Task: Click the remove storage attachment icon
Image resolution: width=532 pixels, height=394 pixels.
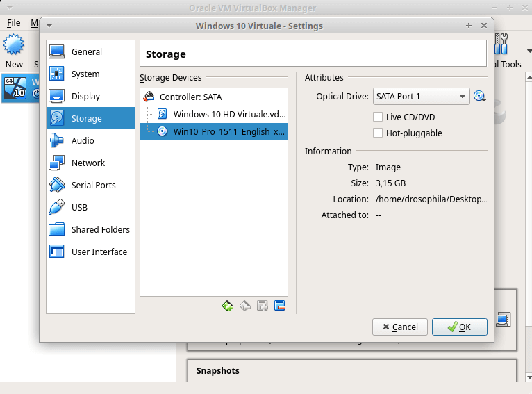Action: click(x=280, y=306)
